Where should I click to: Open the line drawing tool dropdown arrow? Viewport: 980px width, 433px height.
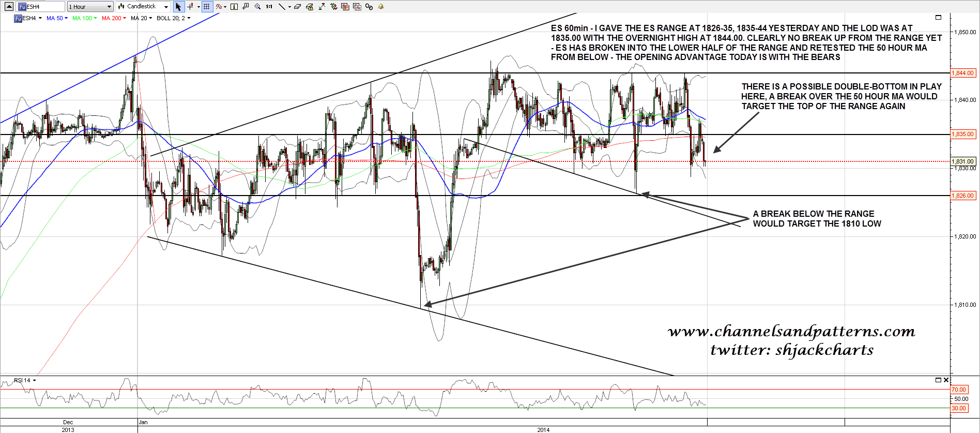[289, 7]
